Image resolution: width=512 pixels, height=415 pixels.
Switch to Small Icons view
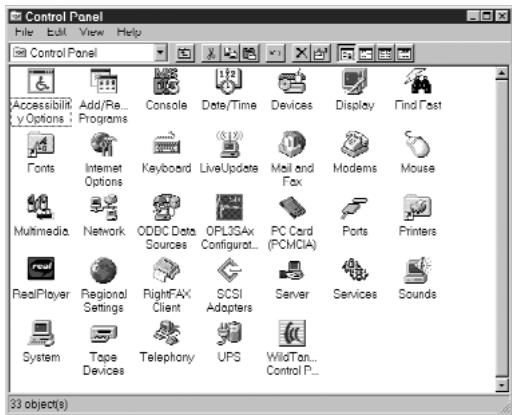[x=366, y=53]
